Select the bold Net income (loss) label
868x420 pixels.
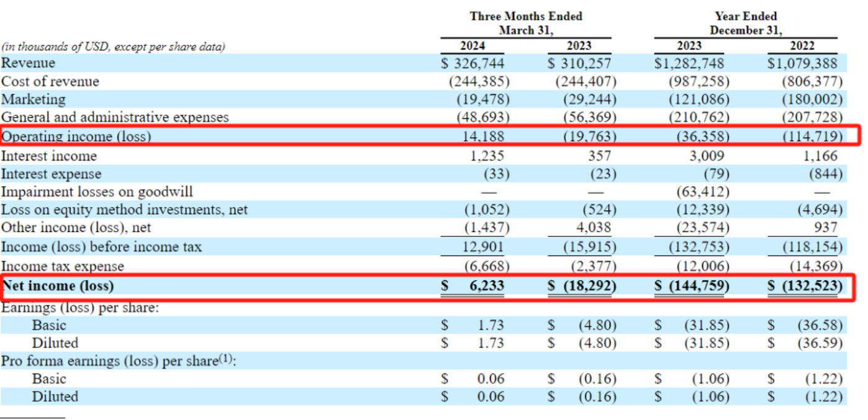pyautogui.click(x=58, y=286)
